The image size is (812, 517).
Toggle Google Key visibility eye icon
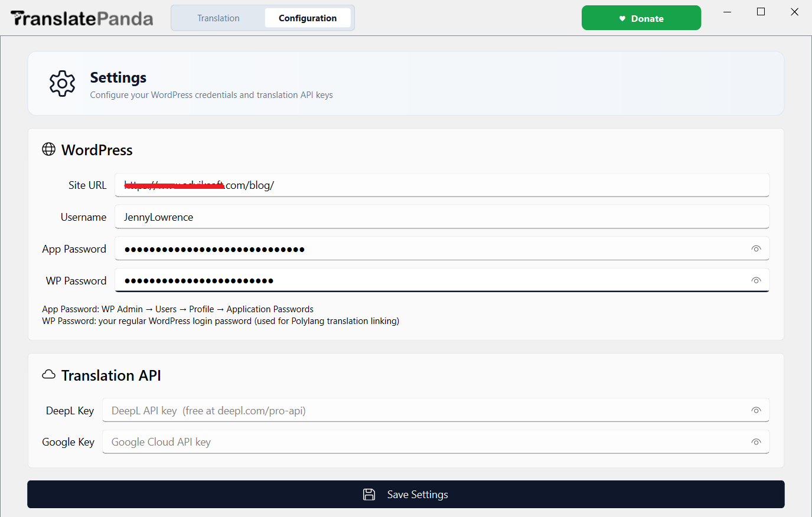[x=756, y=442]
